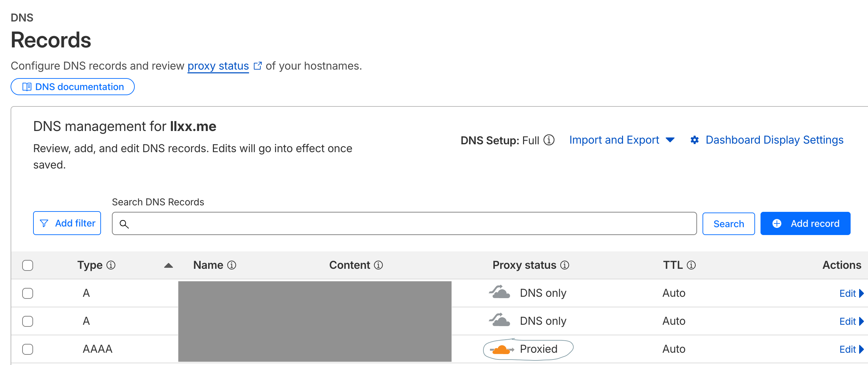Focus the Search DNS Records input field
This screenshot has height=365, width=868.
pyautogui.click(x=409, y=223)
